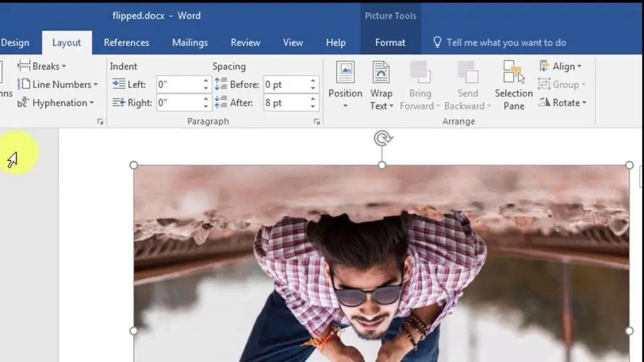
Task: Click the Spacing Before icon
Action: [x=221, y=84]
